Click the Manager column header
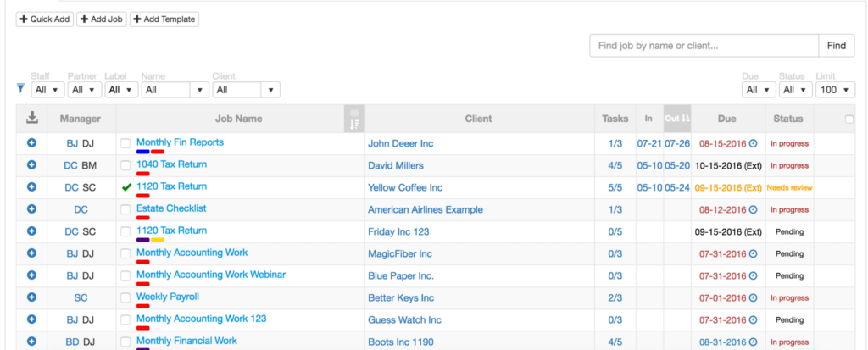Viewport: 868px width, 350px height. 81,119
